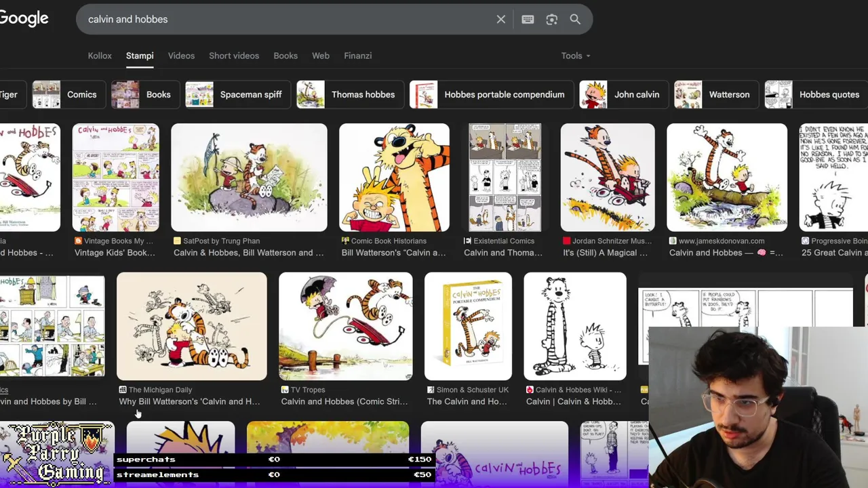Open the jameskdonovan.com log crossing image
This screenshot has width=868, height=488.
click(x=727, y=178)
